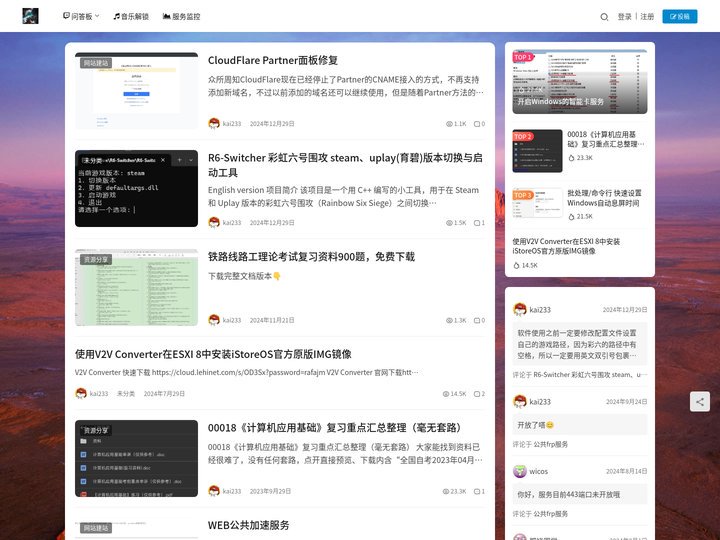Open the 铁路线路 spreadsheet thumbnail

coord(136,287)
